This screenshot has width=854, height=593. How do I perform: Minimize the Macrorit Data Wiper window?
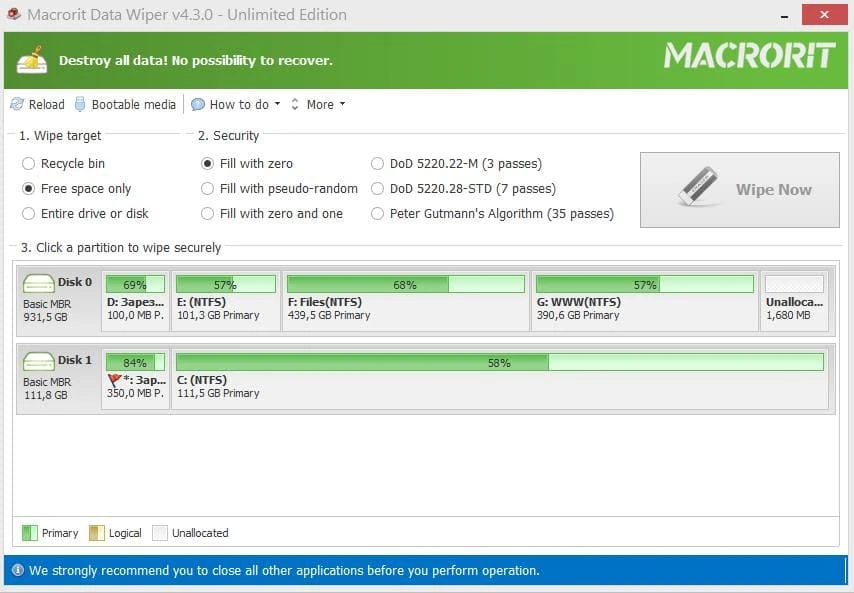pos(784,15)
